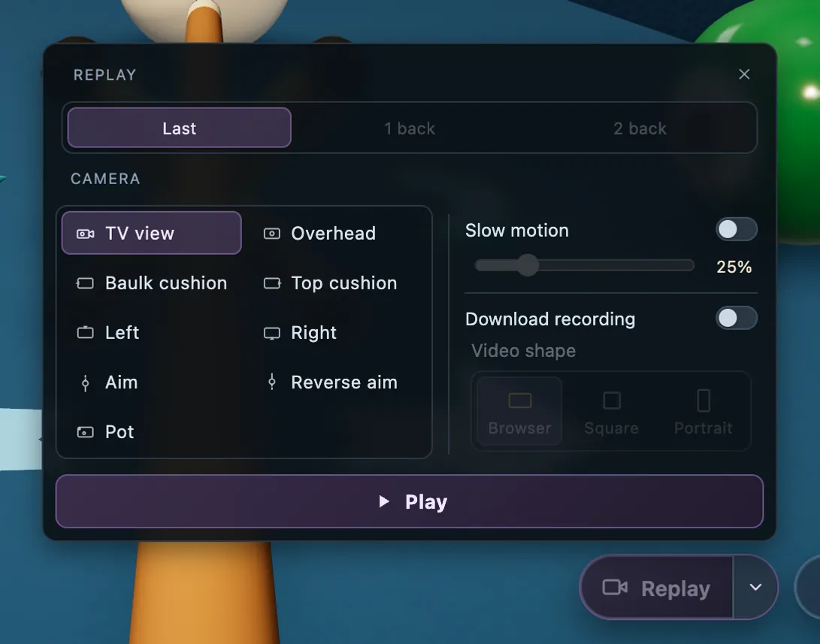Click the CAMERA section heading

[106, 179]
